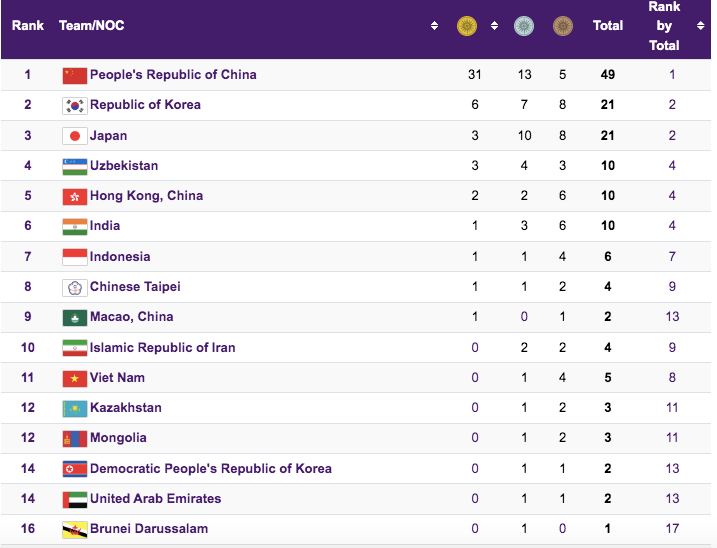Click the bronze medal column icon
The width and height of the screenshot is (717, 548).
[562, 26]
